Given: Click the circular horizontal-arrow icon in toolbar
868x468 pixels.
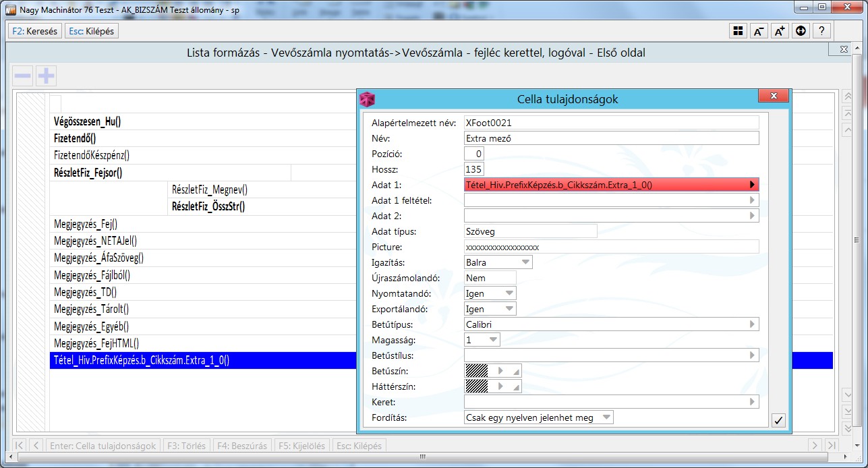Looking at the screenshot, I should 801,31.
